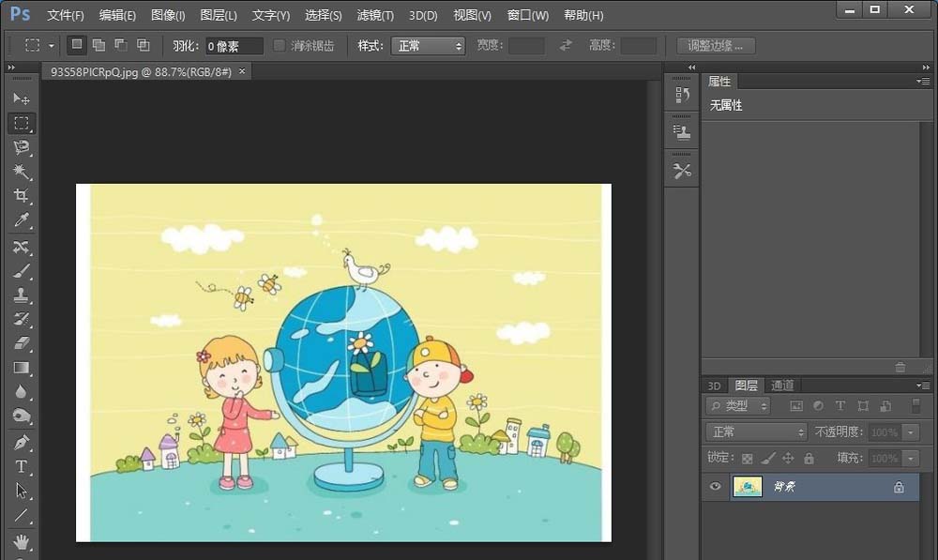Open the 滤镜(T) menu
Viewport: 938px width, 560px height.
tap(375, 15)
